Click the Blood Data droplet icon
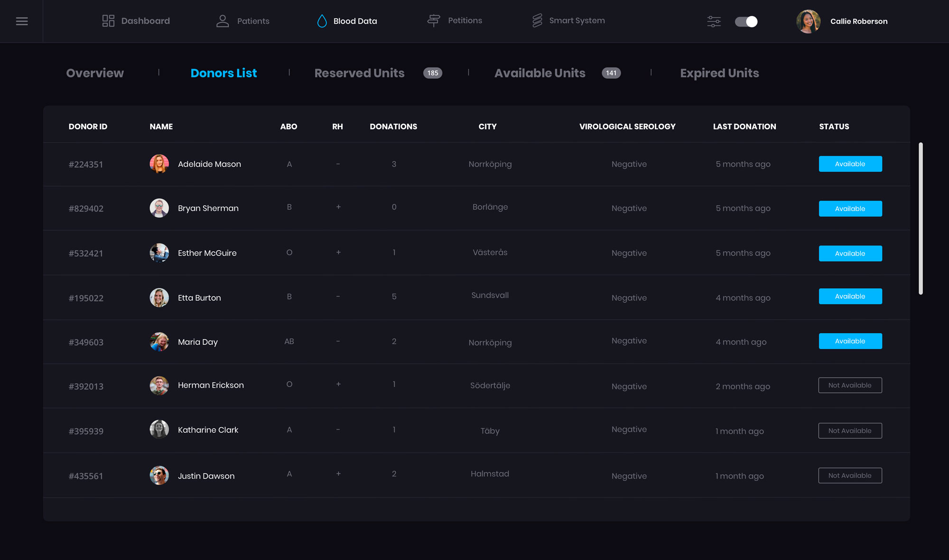This screenshot has width=949, height=560. 322,21
